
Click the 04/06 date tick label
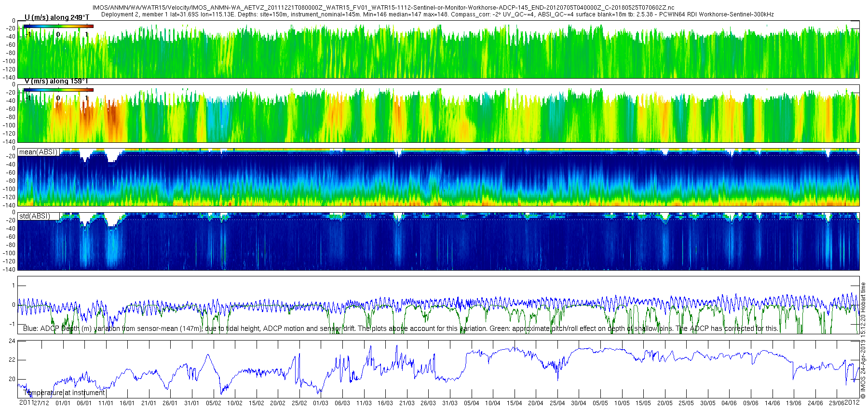pyautogui.click(x=729, y=403)
